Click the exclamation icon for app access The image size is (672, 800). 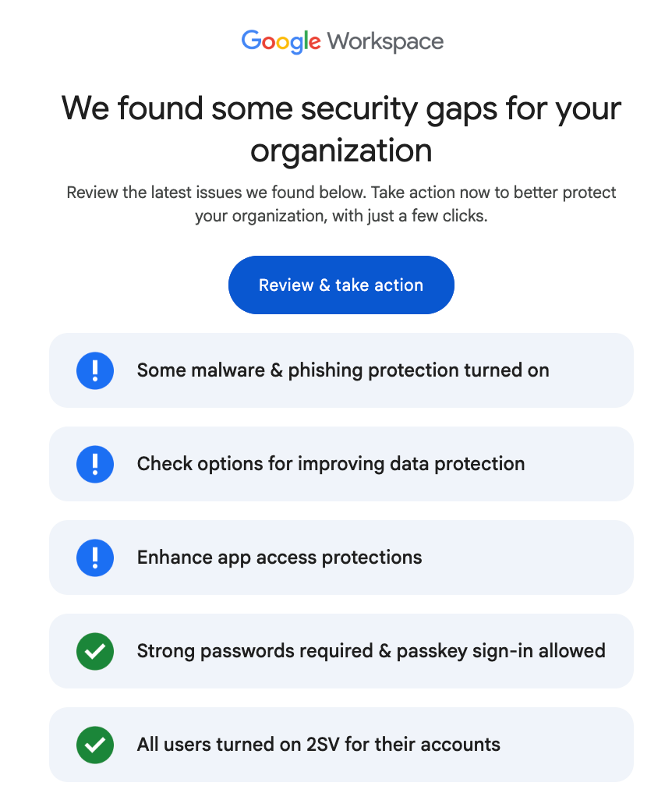(x=95, y=558)
